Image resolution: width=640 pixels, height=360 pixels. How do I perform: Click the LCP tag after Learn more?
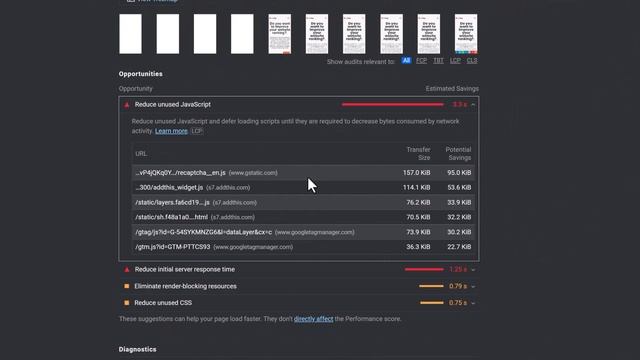[x=197, y=131]
